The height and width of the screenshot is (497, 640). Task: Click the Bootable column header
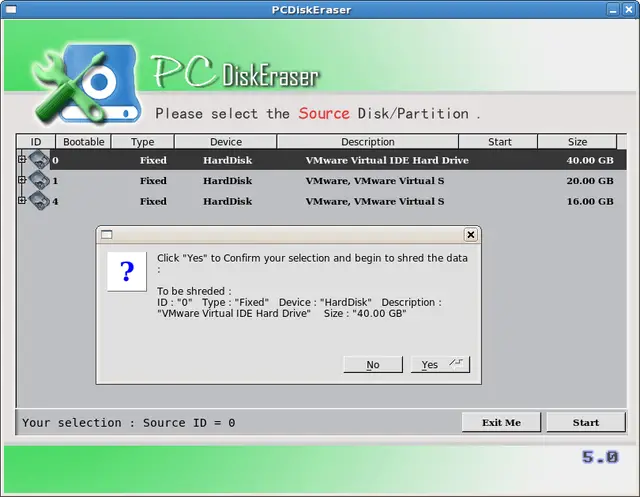[x=83, y=142]
